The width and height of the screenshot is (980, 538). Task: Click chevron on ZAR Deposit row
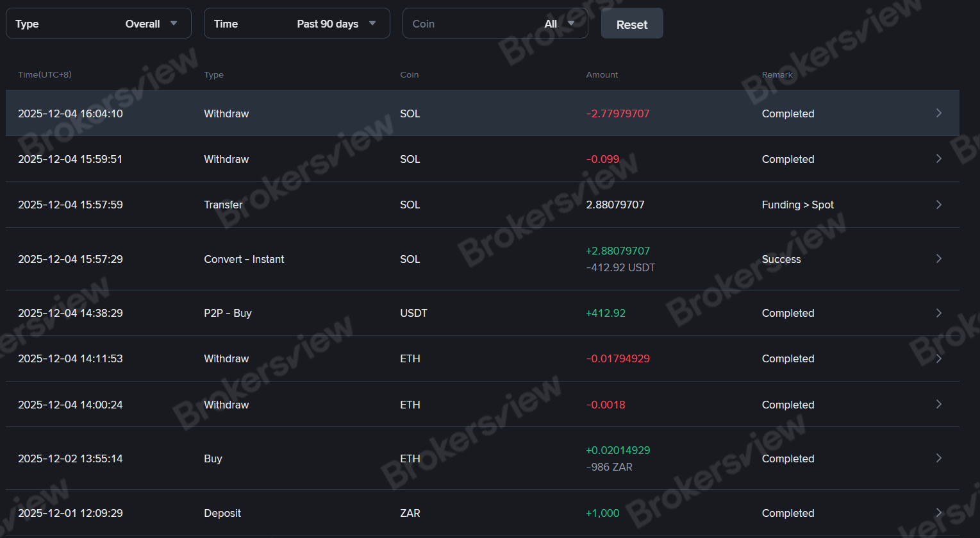pos(938,513)
